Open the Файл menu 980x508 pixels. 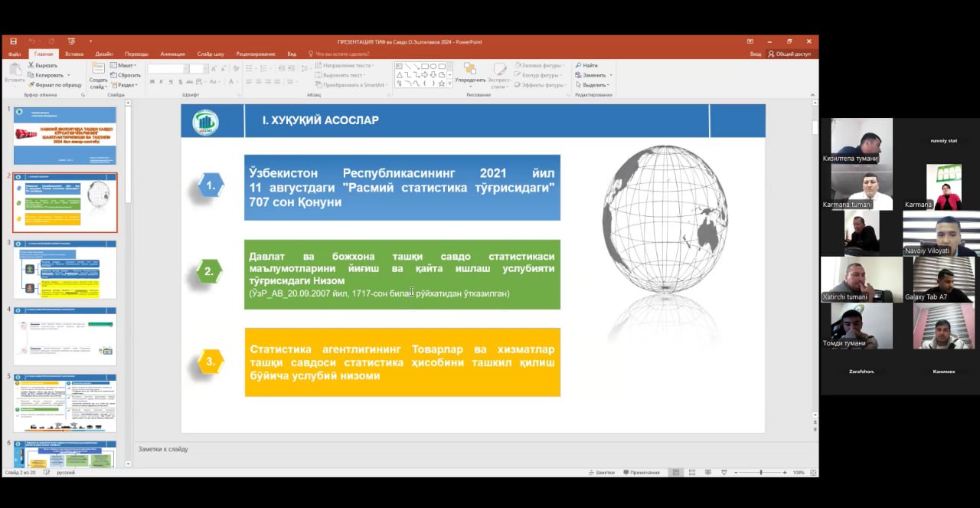(x=15, y=54)
